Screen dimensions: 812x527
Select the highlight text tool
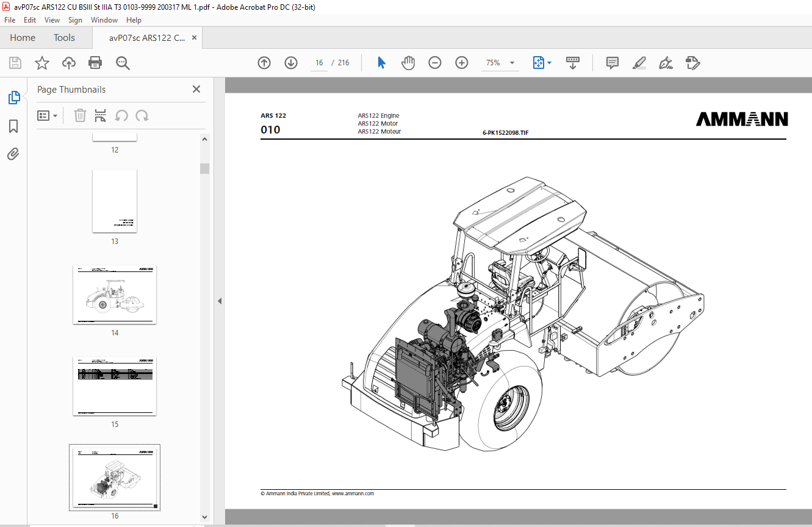[x=639, y=63]
